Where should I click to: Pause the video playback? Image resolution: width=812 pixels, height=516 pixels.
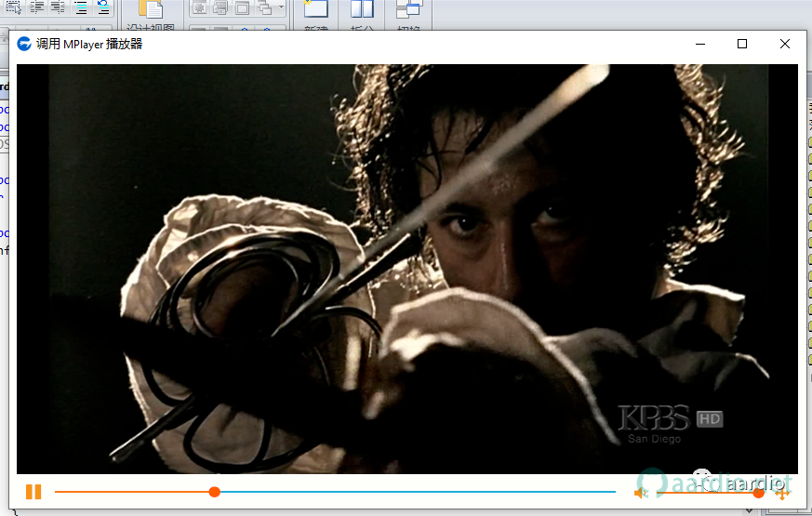(33, 492)
